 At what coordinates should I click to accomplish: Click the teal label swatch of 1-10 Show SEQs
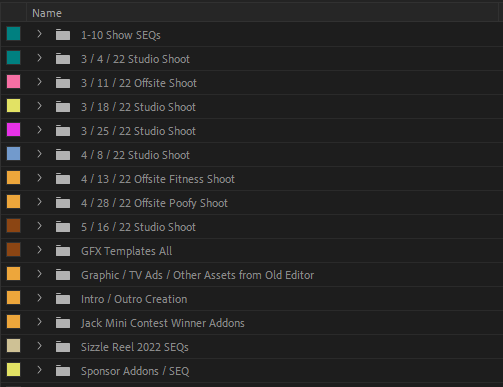tap(14, 34)
